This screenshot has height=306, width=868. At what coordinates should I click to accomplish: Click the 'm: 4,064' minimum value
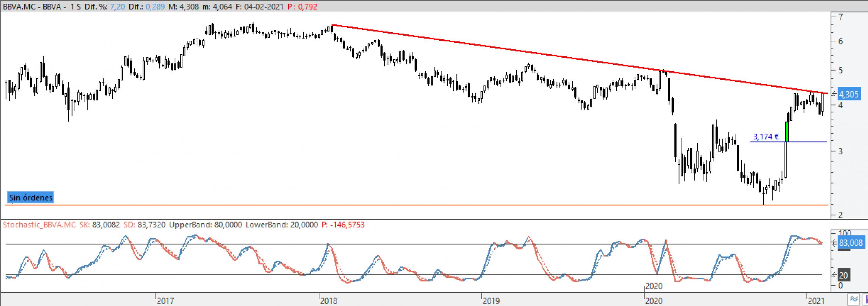click(217, 7)
